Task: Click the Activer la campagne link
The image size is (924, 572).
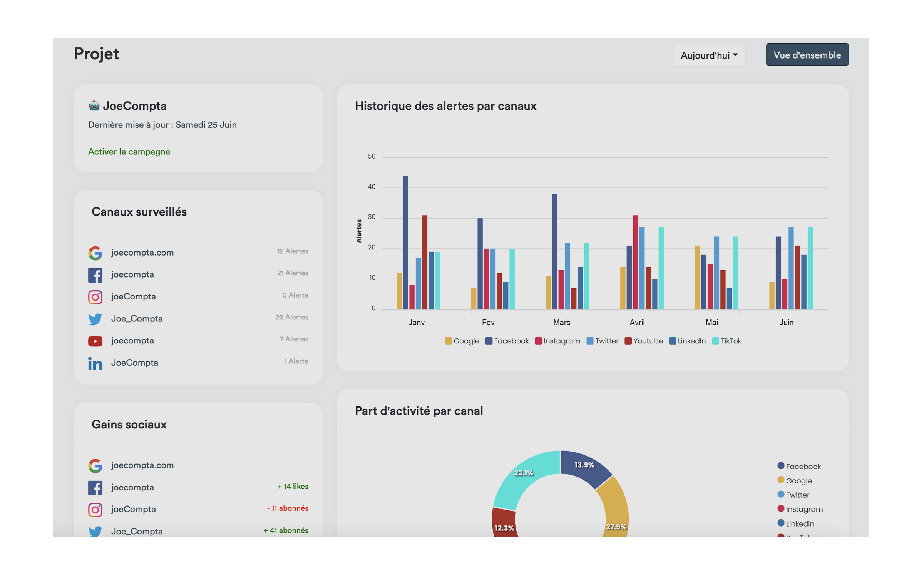Action: [x=129, y=152]
